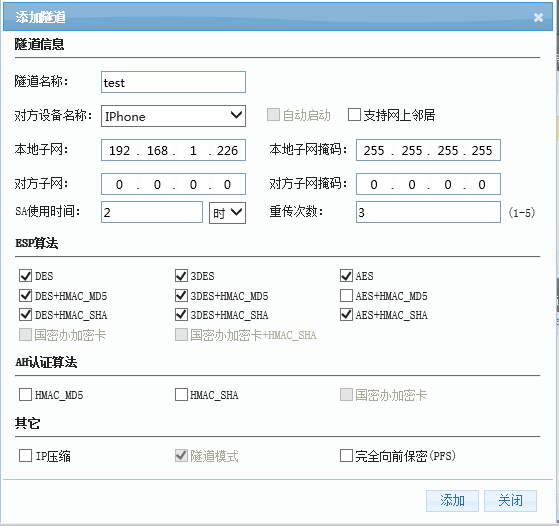Enable AH HMAC_SHA authentication checkbox

click(x=181, y=395)
